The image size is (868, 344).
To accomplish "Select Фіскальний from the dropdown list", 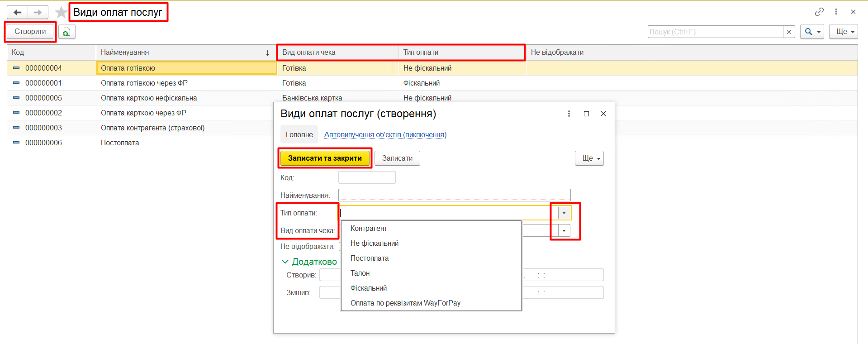I will (x=369, y=288).
